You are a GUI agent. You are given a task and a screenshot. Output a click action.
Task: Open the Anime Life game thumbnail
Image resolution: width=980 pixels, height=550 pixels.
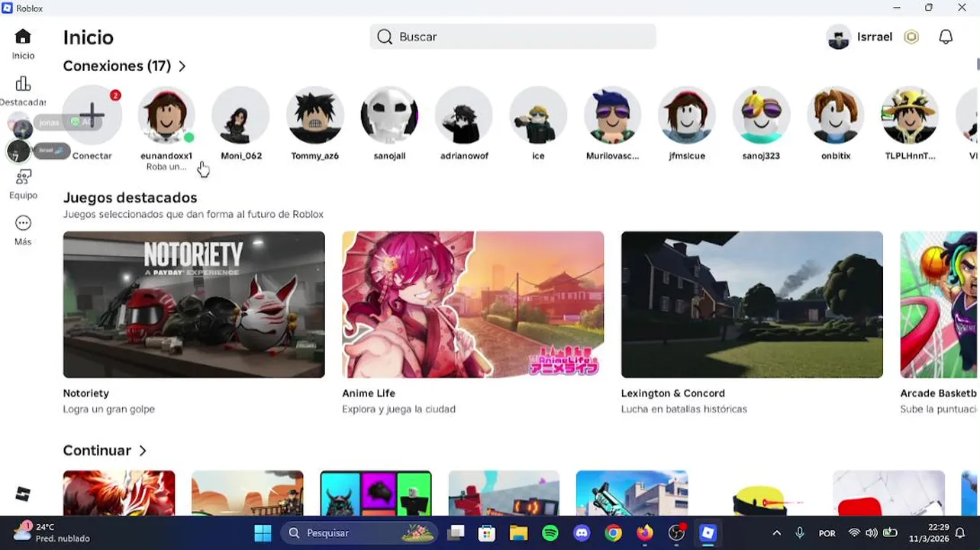pos(473,305)
